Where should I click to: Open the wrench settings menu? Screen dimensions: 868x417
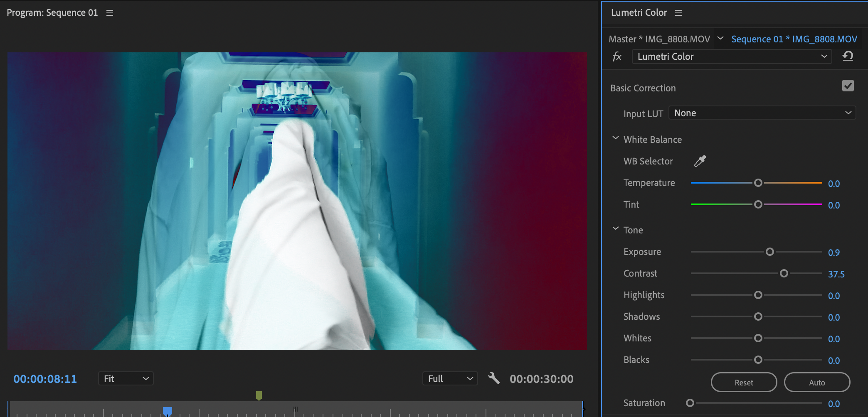click(x=493, y=378)
